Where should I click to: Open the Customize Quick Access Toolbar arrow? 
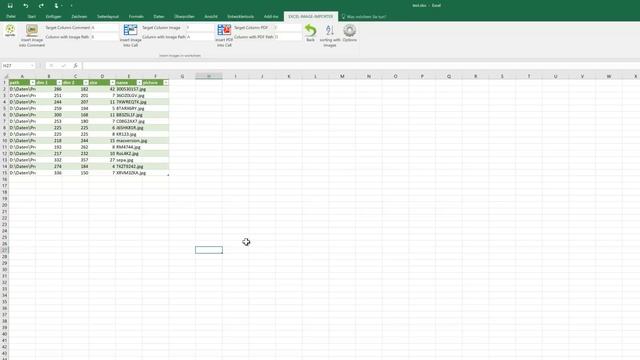click(71, 6)
